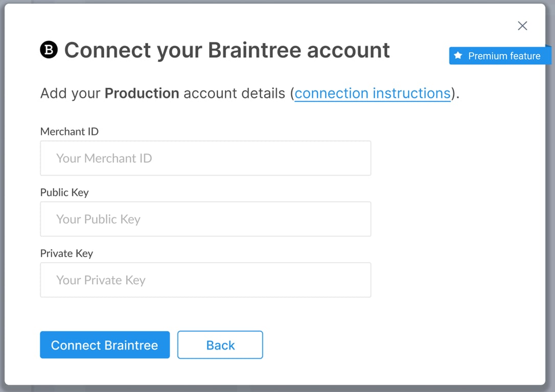The image size is (555, 392).
Task: Click the Braintree logo icon in the heading
Action: (x=49, y=50)
